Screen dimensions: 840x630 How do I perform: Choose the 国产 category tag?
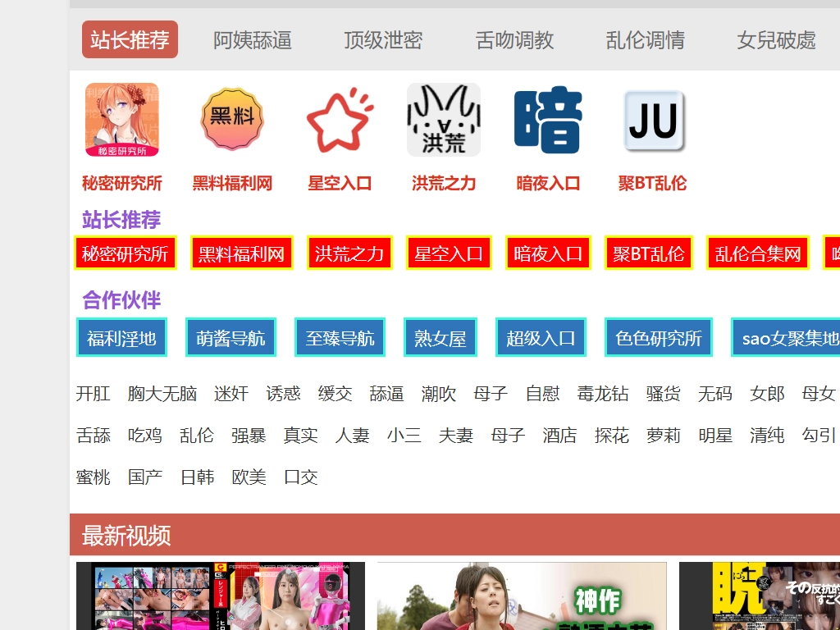tap(145, 477)
